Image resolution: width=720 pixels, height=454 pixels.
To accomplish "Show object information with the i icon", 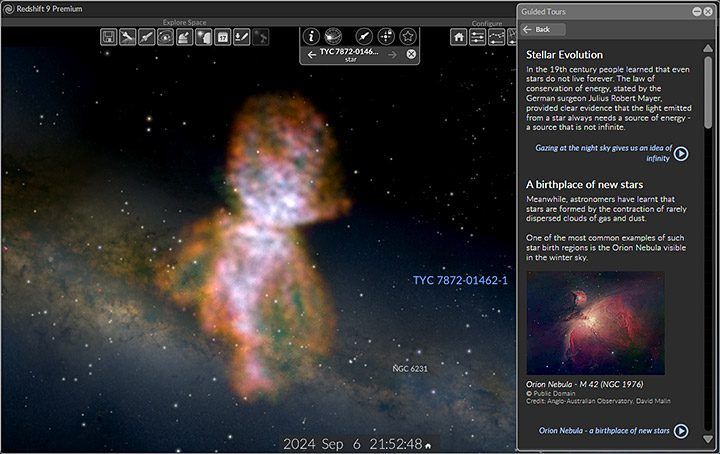I will 311,36.
